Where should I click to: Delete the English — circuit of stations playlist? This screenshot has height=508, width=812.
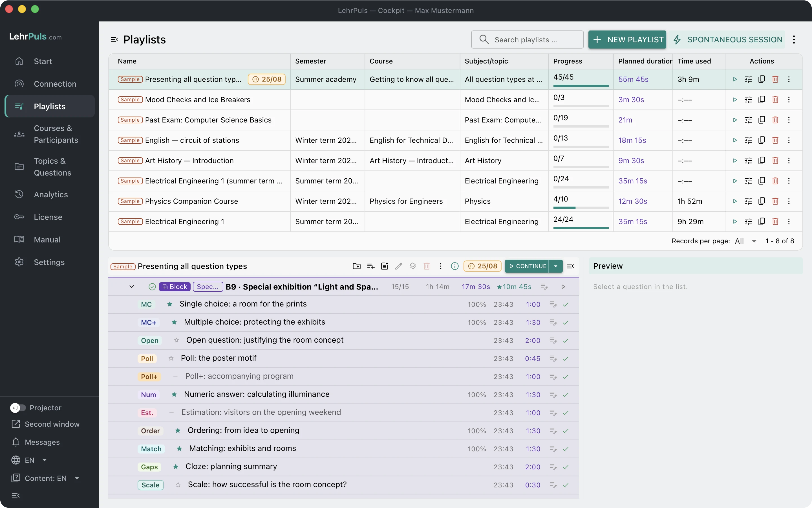tap(775, 140)
